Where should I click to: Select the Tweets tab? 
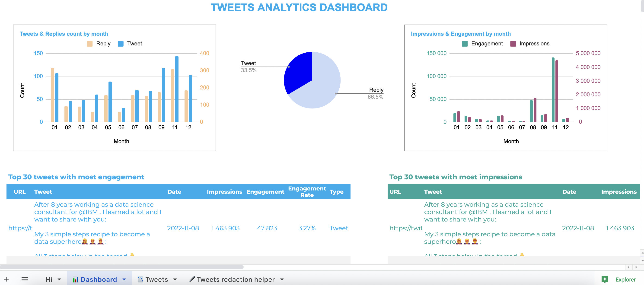click(155, 279)
